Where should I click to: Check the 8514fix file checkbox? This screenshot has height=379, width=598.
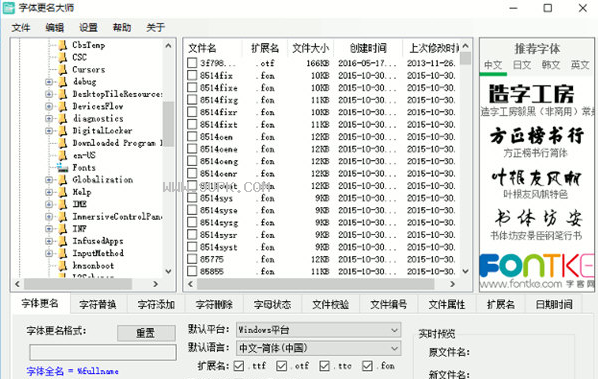click(192, 75)
